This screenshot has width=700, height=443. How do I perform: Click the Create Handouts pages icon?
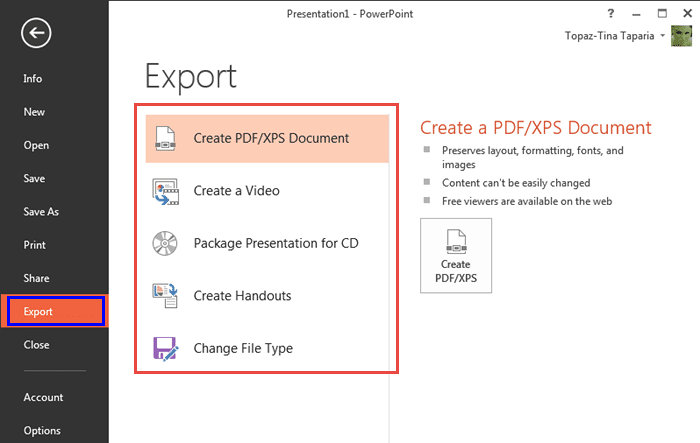click(x=165, y=296)
